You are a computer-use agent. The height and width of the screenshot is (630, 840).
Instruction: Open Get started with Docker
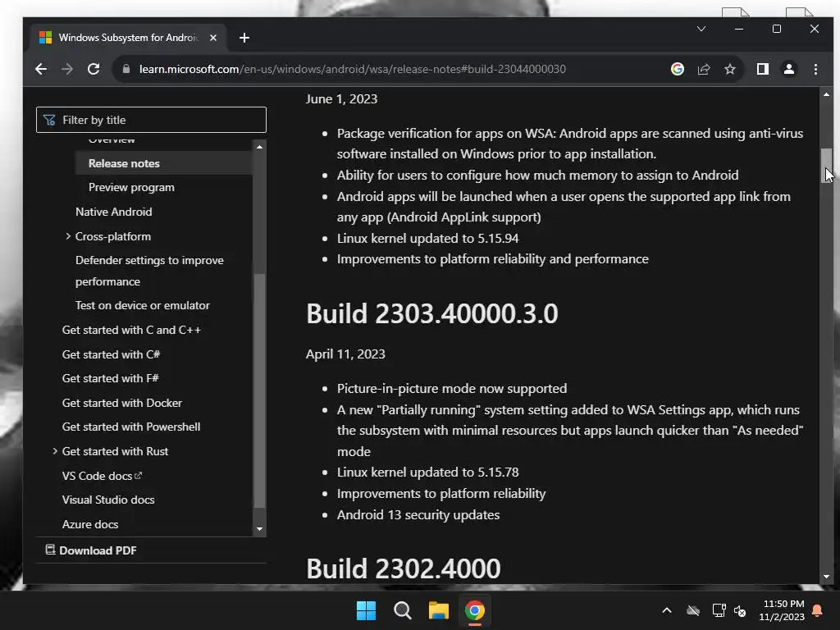click(x=122, y=403)
